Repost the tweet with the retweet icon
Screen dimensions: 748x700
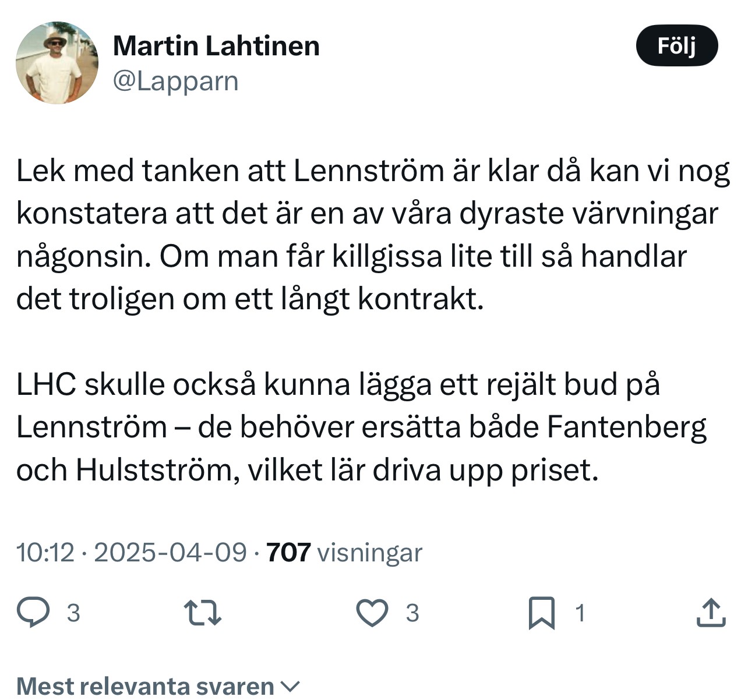click(x=202, y=613)
